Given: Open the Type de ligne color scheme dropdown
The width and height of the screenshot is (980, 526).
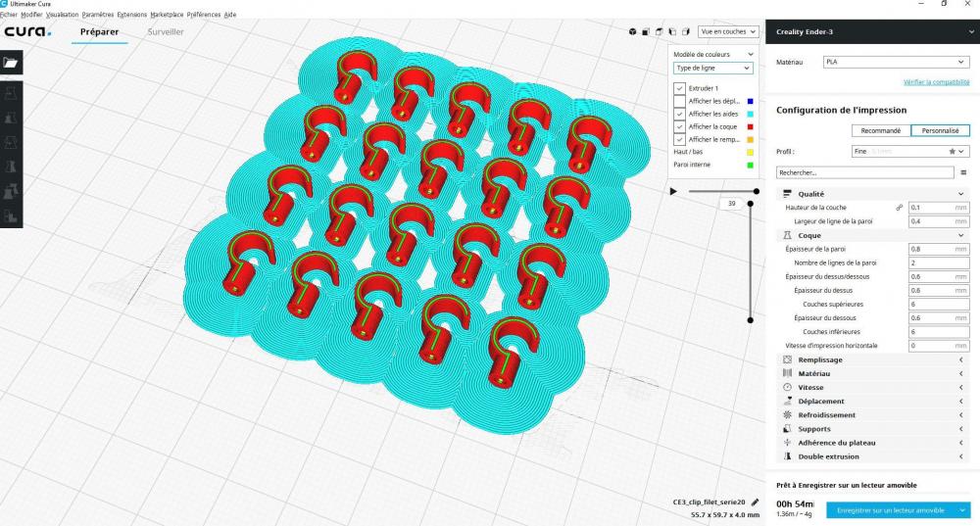Looking at the screenshot, I should pyautogui.click(x=713, y=69).
